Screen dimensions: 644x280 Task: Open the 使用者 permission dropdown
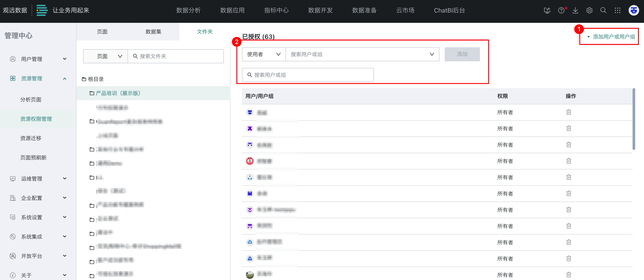(x=263, y=54)
